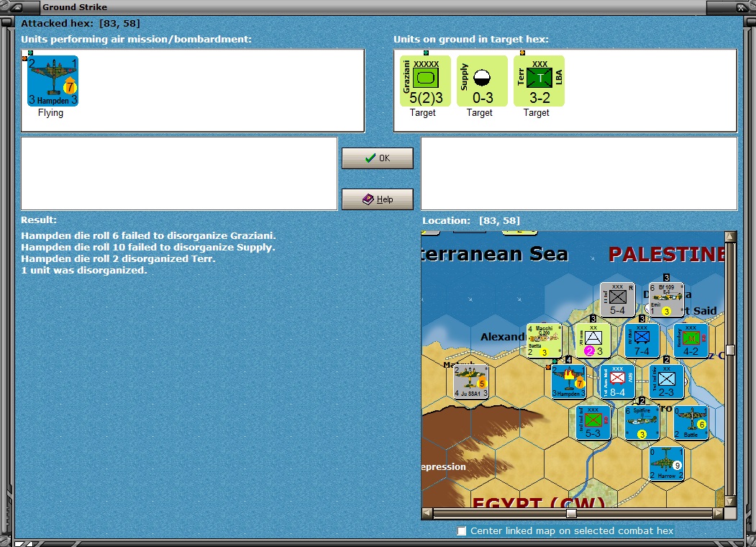The width and height of the screenshot is (756, 547).
Task: Click the Bf 109 fighter counter on the map
Action: [666, 299]
